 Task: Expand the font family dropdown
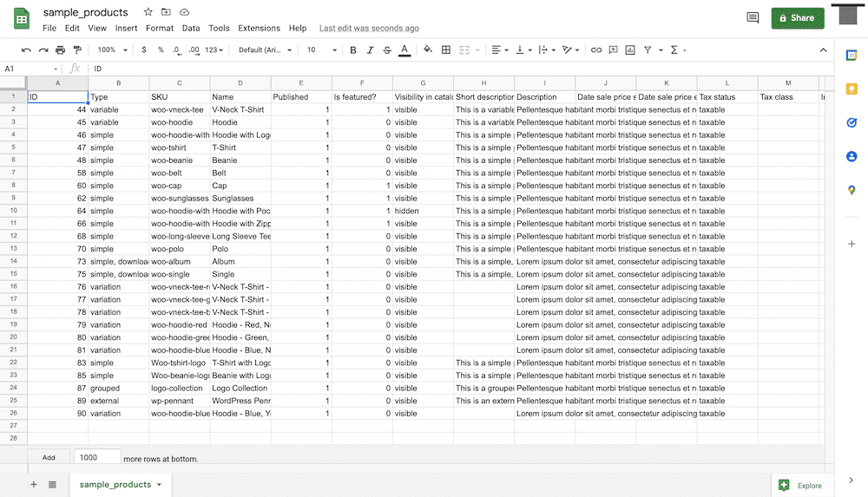click(x=265, y=50)
